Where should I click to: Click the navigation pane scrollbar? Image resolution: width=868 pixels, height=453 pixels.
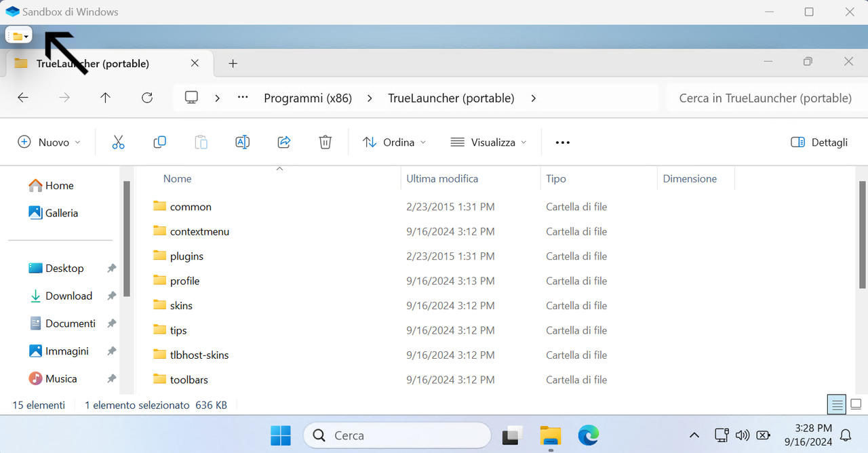point(127,239)
